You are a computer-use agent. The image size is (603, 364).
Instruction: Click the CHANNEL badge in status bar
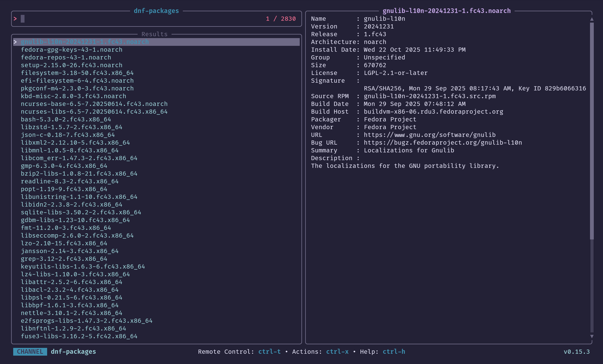(30, 351)
